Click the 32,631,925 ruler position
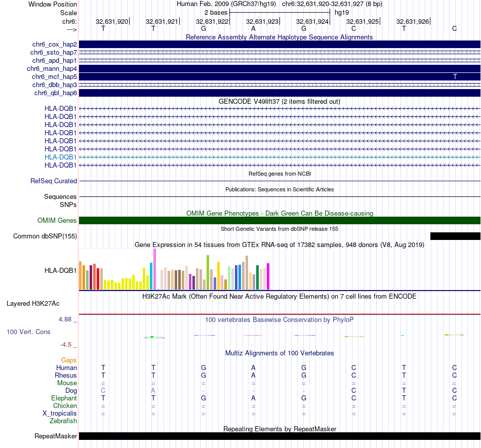Image resolution: width=481 pixels, height=448 pixels. click(363, 21)
